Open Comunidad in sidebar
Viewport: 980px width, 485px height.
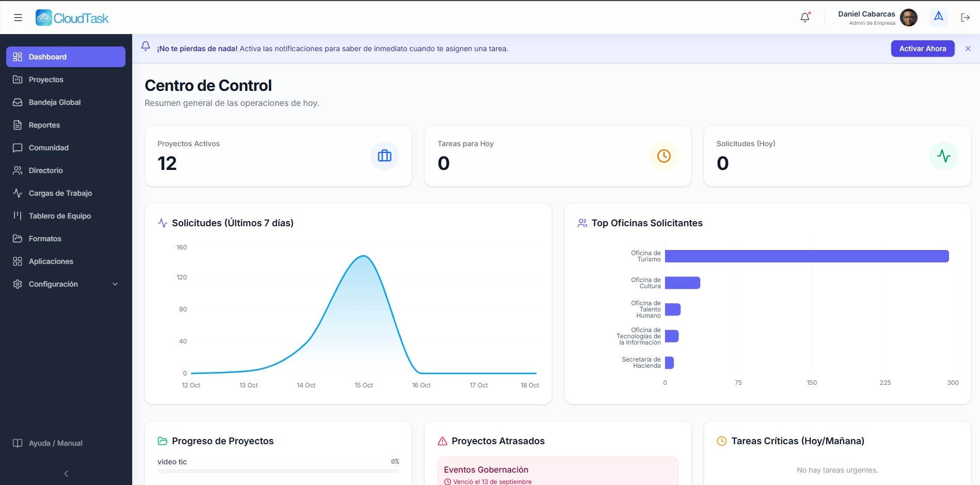click(66, 148)
